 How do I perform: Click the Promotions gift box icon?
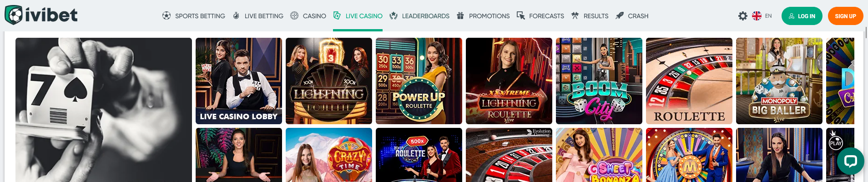click(x=460, y=15)
